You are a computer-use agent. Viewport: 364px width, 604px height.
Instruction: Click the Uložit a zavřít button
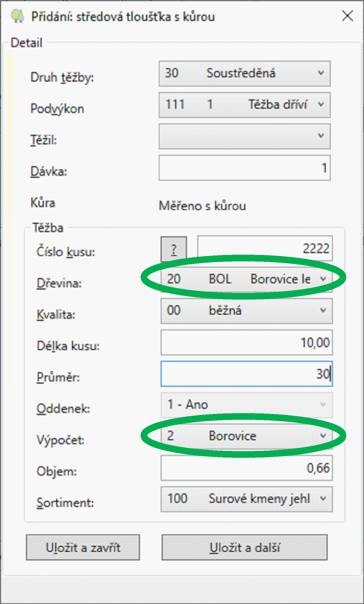point(83,548)
